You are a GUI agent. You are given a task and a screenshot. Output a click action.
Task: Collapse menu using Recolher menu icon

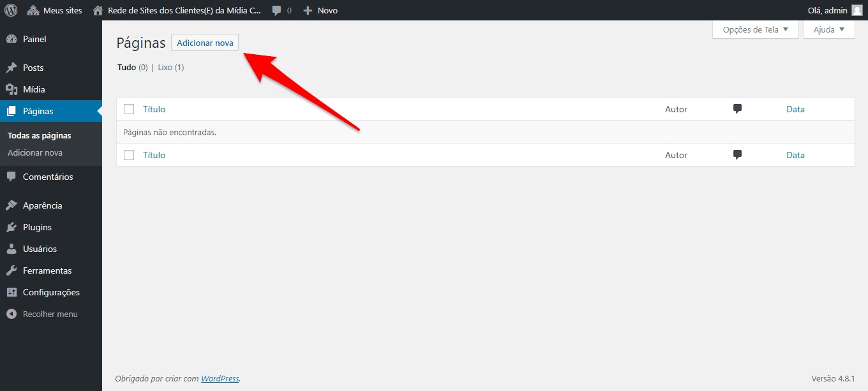(x=11, y=314)
